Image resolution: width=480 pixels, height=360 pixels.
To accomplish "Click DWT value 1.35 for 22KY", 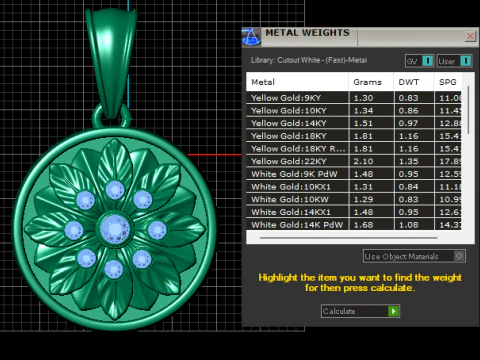I will (x=408, y=161).
